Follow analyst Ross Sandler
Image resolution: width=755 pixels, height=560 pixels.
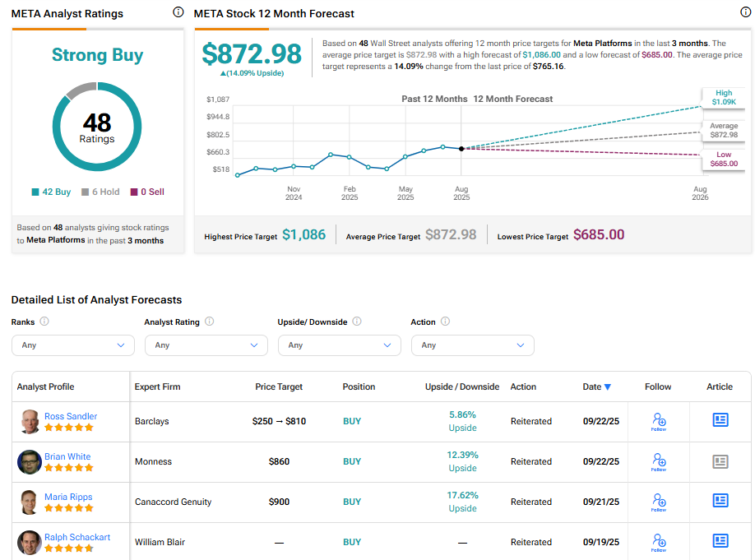tap(659, 421)
